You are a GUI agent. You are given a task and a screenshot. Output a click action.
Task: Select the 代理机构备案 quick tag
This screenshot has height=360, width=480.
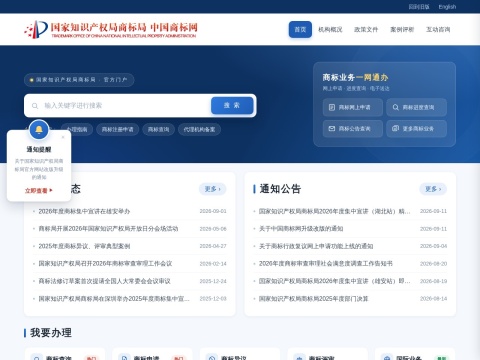(199, 129)
